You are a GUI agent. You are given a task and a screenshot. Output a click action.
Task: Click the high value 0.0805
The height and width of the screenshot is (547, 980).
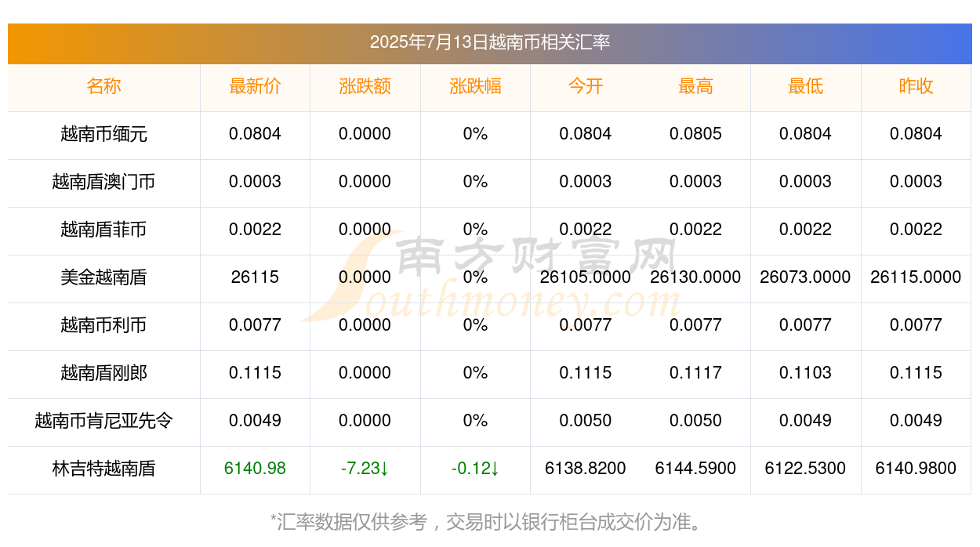pyautogui.click(x=695, y=134)
